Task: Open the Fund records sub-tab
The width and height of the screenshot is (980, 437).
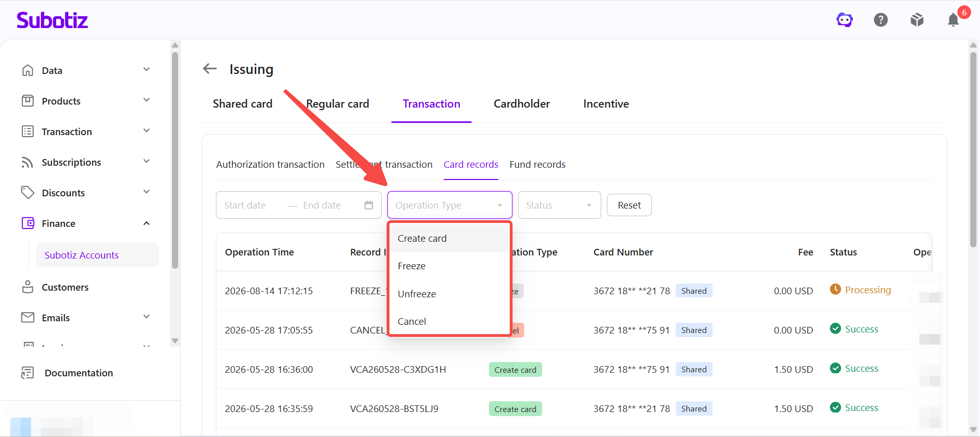Action: point(537,164)
